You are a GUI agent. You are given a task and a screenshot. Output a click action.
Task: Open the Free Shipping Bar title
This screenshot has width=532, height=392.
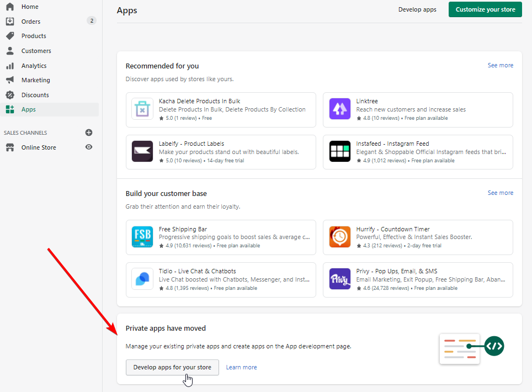(x=183, y=229)
